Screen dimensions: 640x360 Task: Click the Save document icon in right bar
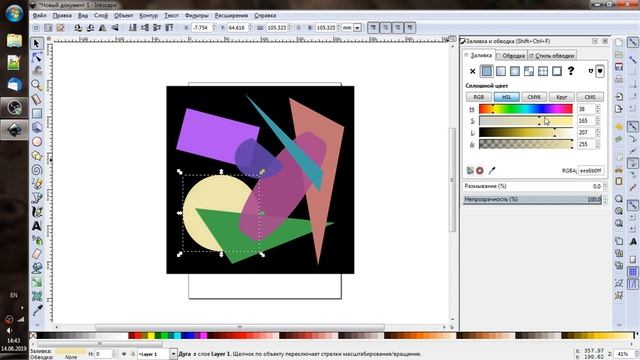[x=619, y=67]
